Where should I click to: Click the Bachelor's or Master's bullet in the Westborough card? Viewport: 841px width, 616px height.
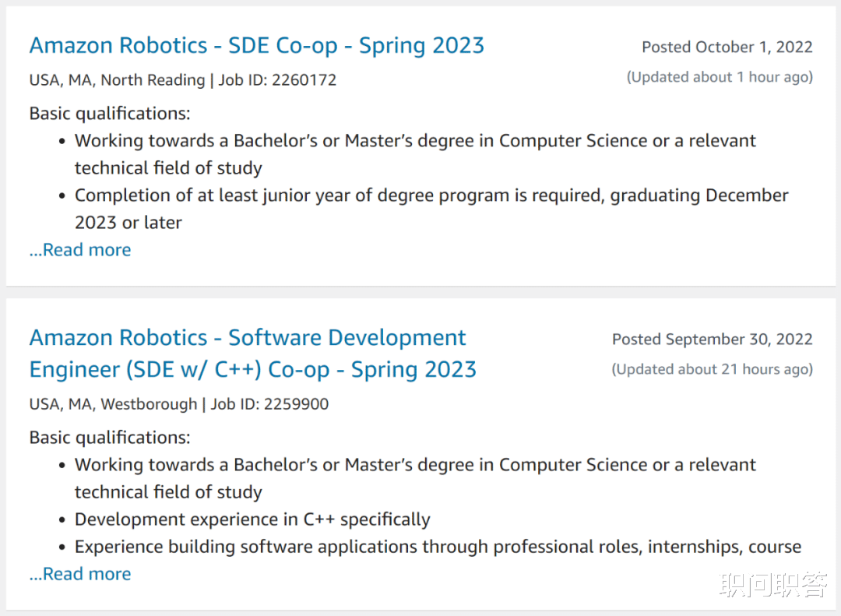tap(415, 465)
